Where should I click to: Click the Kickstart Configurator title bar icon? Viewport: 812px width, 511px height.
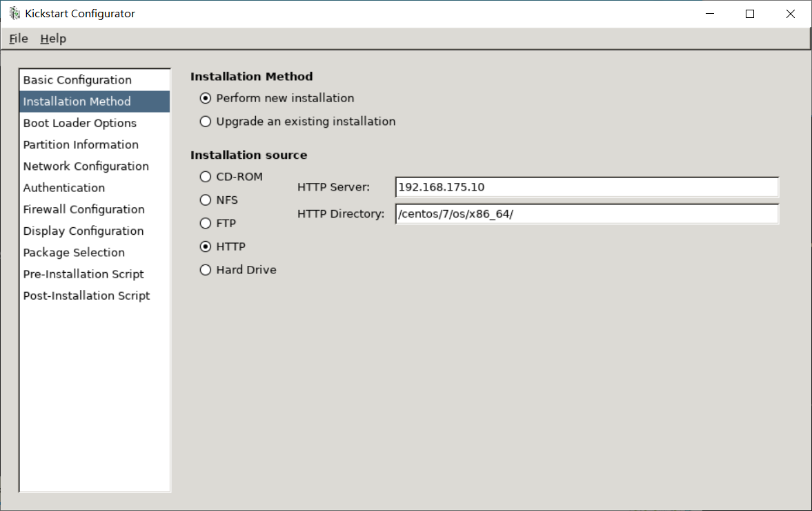(x=14, y=14)
